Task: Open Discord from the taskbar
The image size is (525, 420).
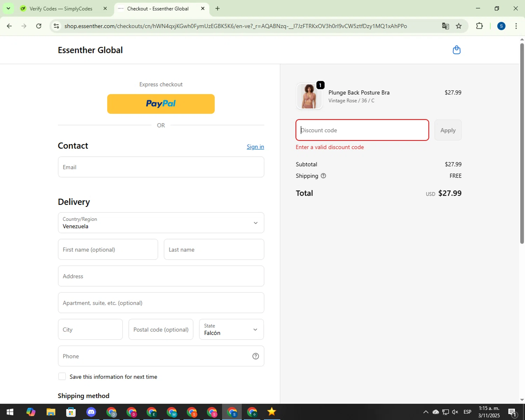Action: coord(91,412)
